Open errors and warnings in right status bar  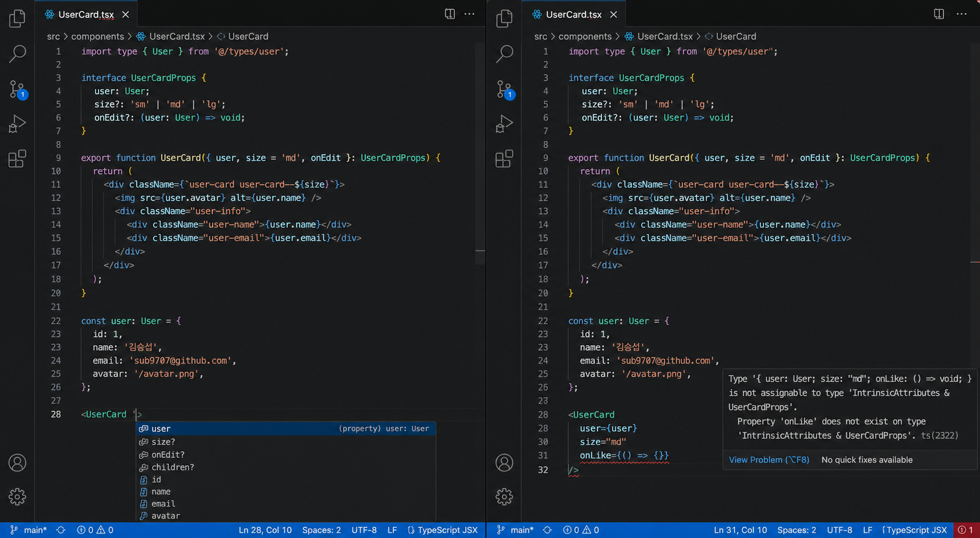581,530
